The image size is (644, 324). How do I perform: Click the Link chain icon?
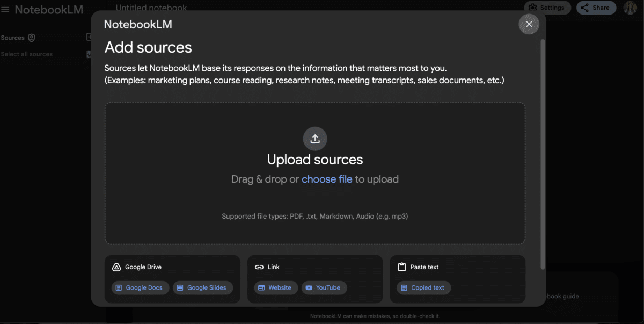259,267
